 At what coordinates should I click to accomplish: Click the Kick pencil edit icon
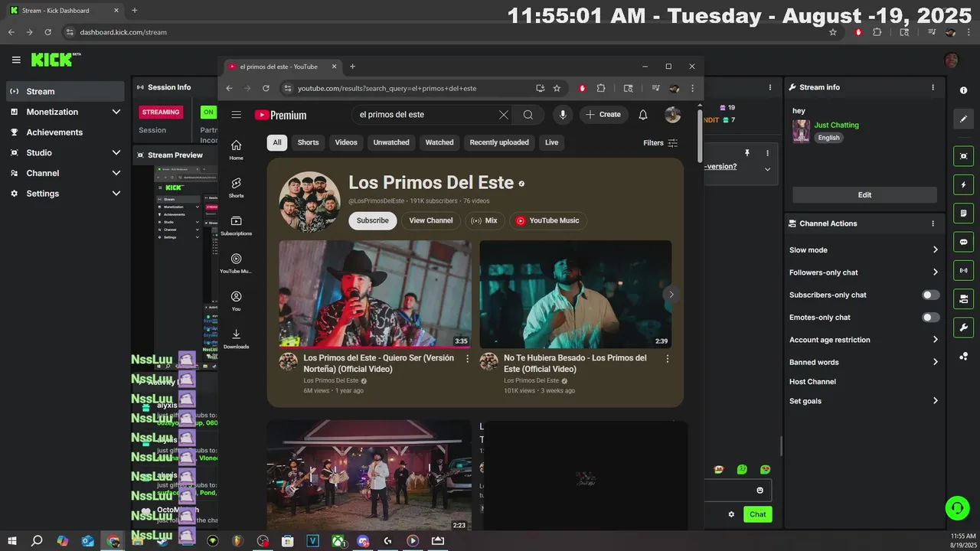[963, 119]
